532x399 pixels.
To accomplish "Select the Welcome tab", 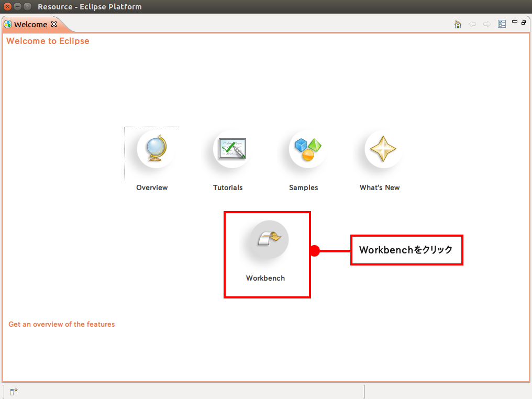I will coord(30,25).
